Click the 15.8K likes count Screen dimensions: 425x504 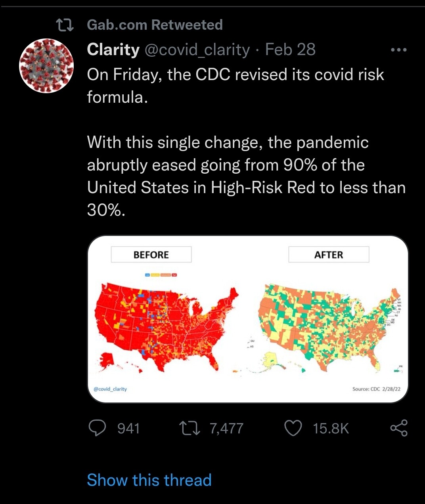point(331,429)
